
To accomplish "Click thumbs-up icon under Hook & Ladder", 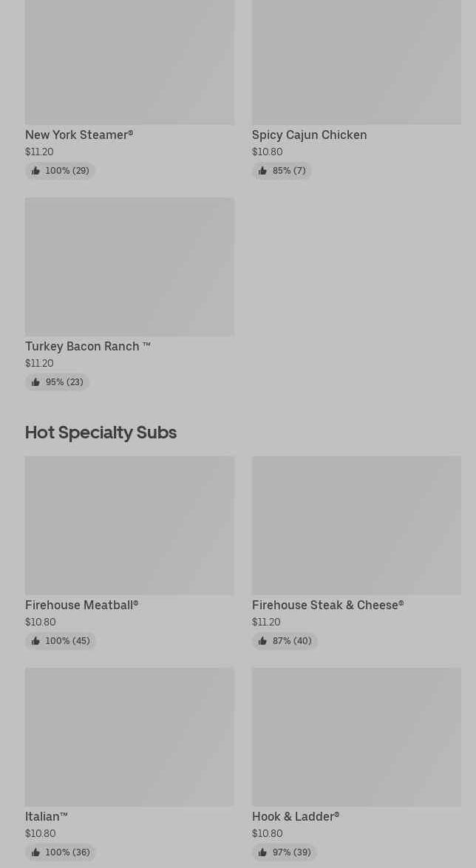I will (262, 852).
